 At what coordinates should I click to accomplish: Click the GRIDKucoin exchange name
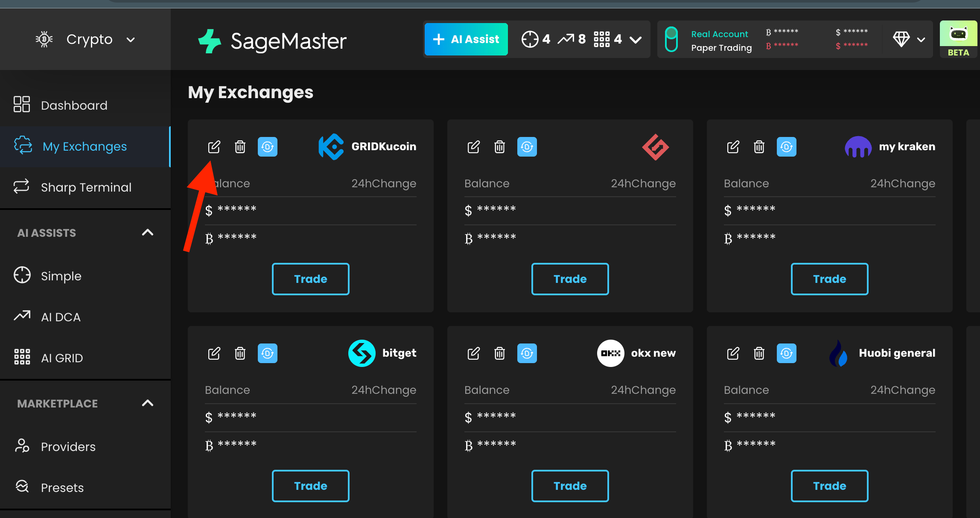tap(384, 147)
